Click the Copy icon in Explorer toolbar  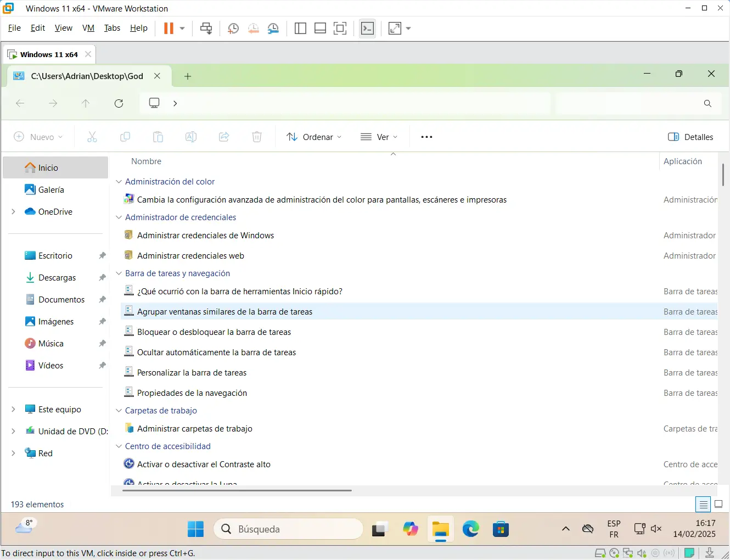coord(125,137)
